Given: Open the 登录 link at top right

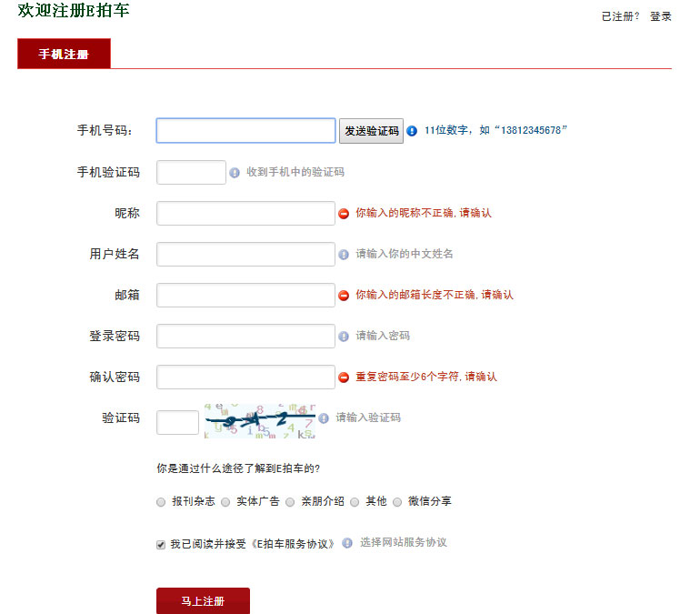Looking at the screenshot, I should [x=660, y=16].
